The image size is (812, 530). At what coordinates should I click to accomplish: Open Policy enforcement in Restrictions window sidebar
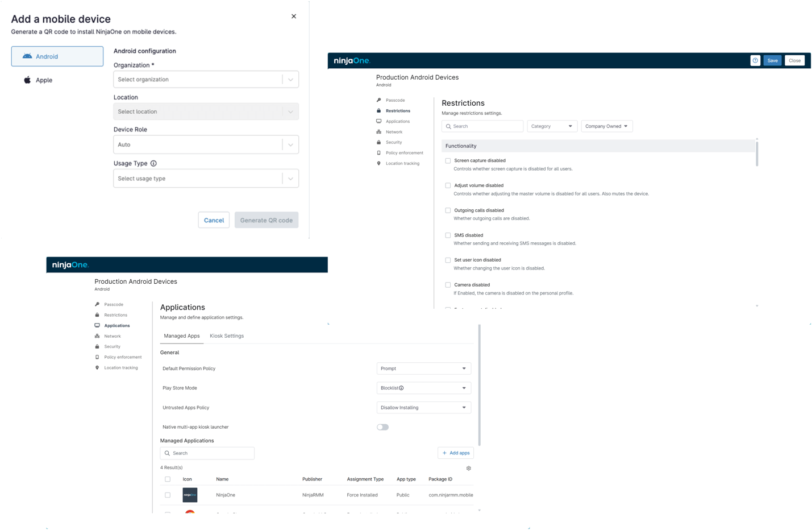coord(404,153)
